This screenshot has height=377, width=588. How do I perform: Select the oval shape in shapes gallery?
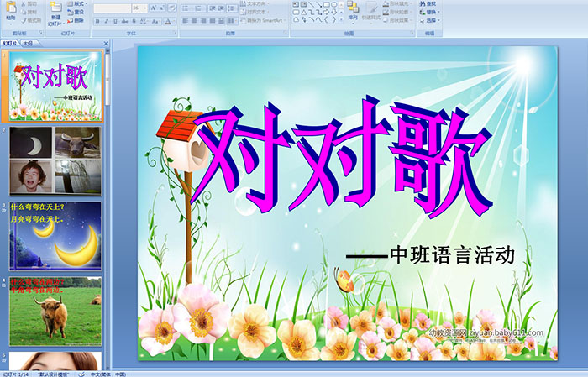point(334,4)
